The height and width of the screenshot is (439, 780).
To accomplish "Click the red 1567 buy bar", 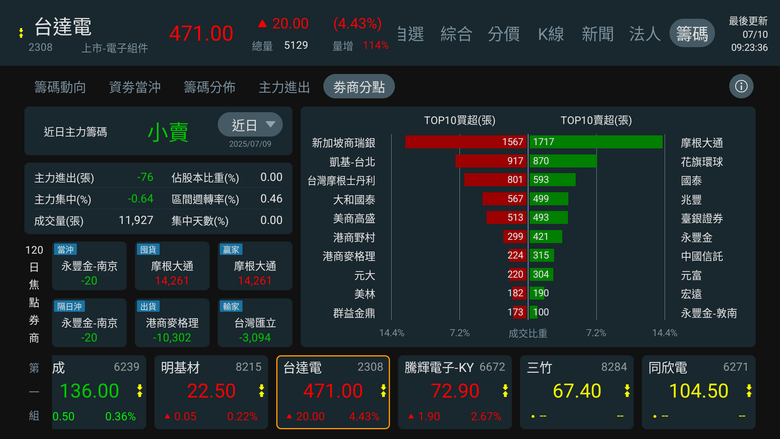I will [x=466, y=142].
